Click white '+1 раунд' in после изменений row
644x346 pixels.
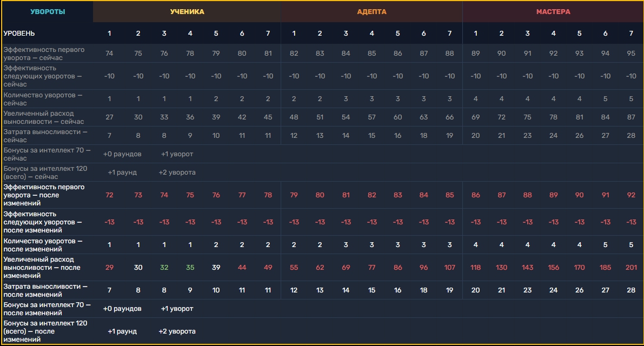(x=122, y=331)
